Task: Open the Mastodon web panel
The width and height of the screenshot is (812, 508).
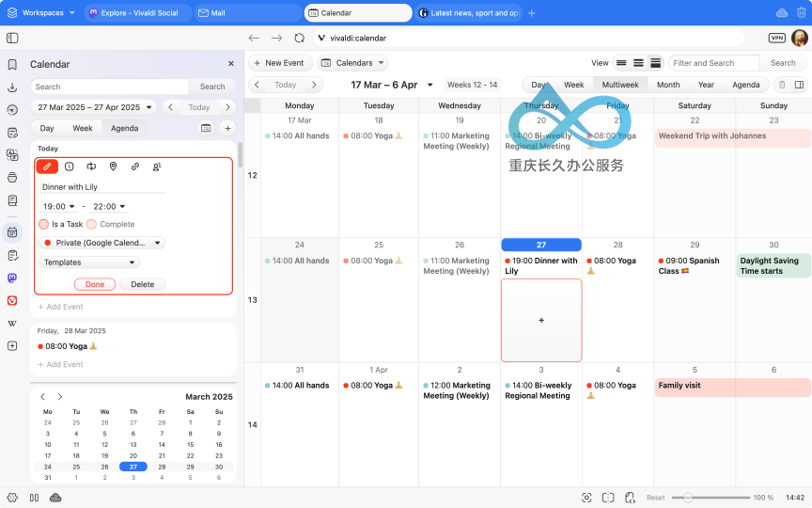Action: (x=12, y=278)
